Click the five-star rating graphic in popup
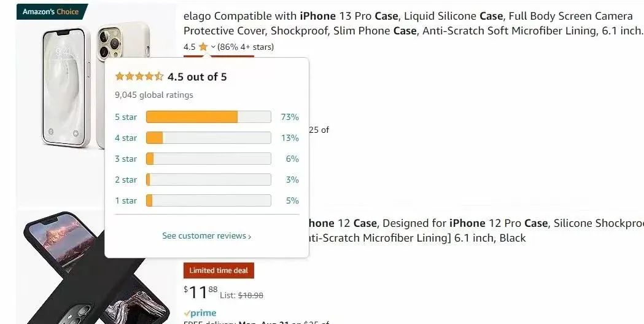 pyautogui.click(x=139, y=76)
